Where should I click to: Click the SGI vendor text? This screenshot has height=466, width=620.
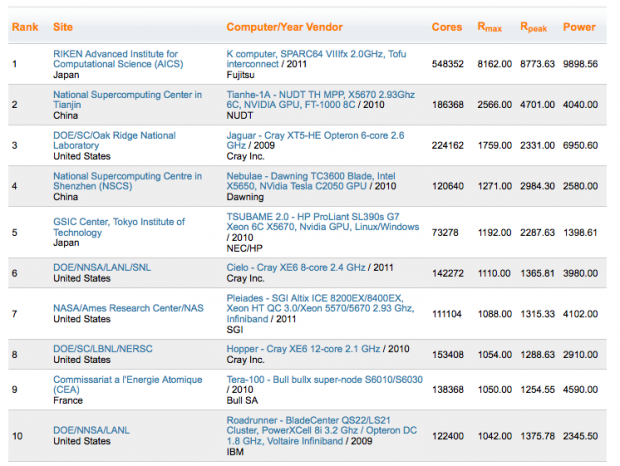(x=234, y=329)
